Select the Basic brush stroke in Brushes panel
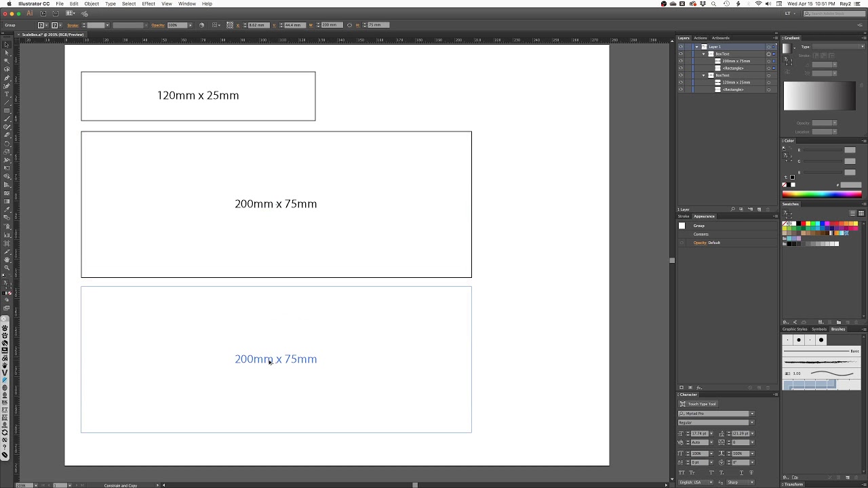This screenshot has width=868, height=488. (x=821, y=351)
